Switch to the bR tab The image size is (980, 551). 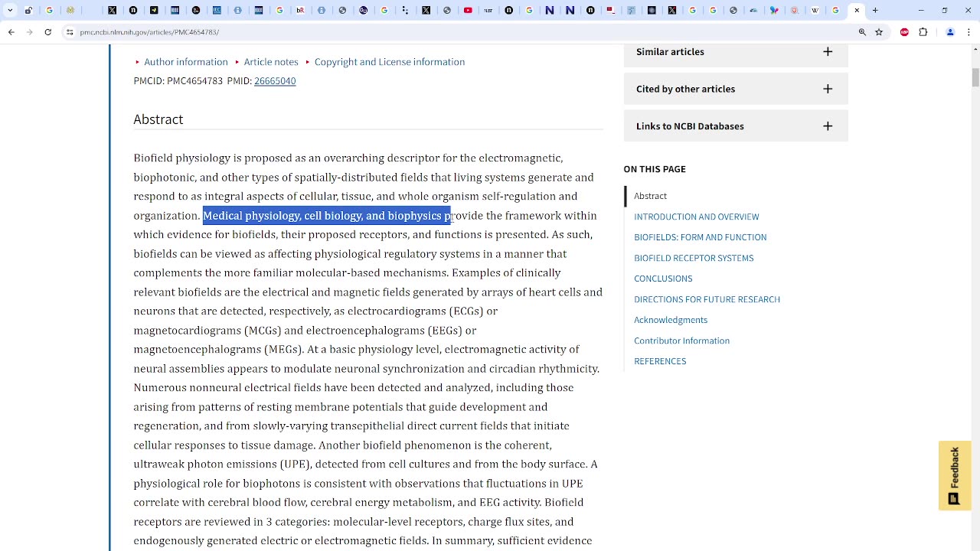[x=300, y=11]
